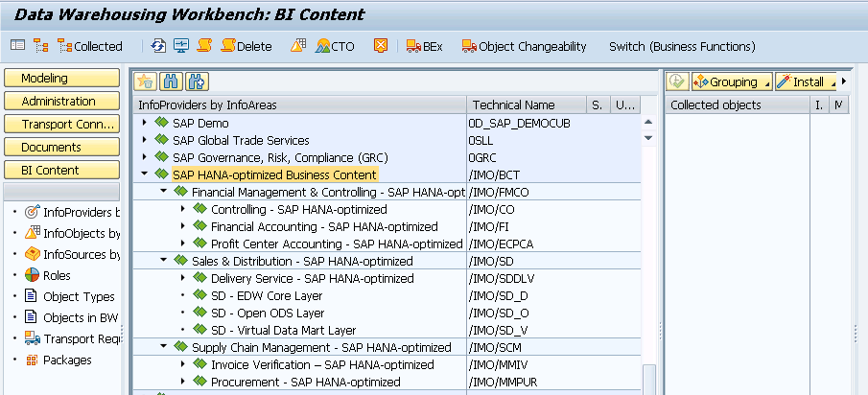Collapse Sales & Distribution node
This screenshot has width=868, height=395.
(x=163, y=261)
